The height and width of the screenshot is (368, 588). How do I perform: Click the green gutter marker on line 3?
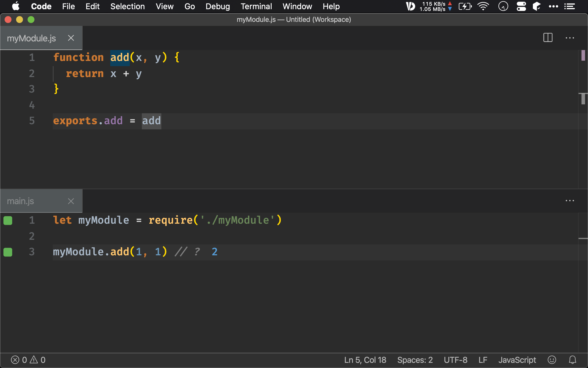(8, 252)
